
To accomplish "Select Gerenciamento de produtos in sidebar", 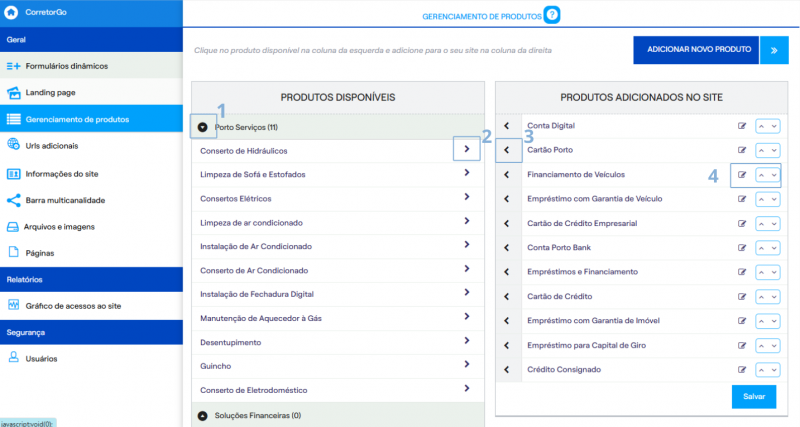I will [91, 119].
